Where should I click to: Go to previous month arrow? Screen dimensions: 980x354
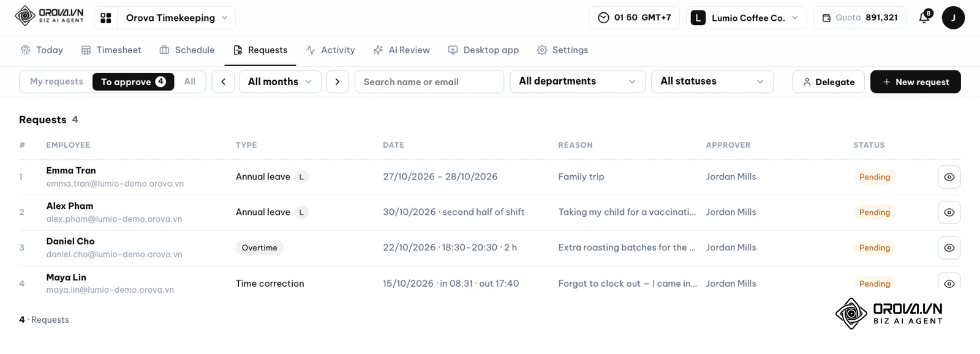(223, 82)
